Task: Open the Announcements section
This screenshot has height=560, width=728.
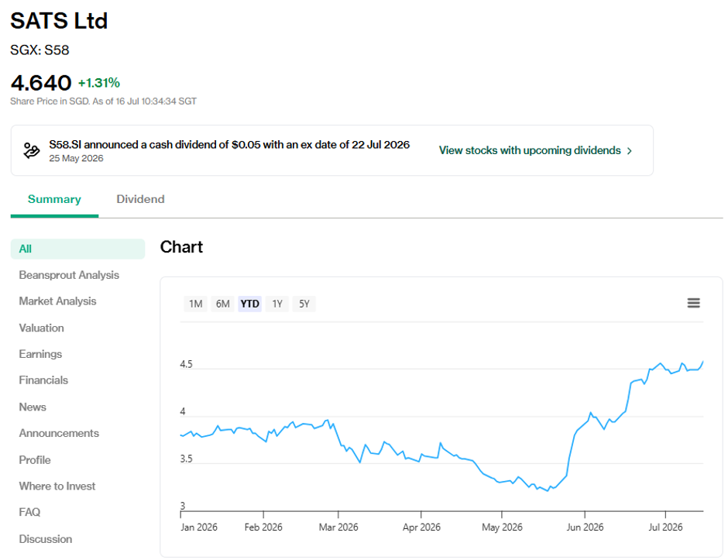Action: tap(59, 433)
